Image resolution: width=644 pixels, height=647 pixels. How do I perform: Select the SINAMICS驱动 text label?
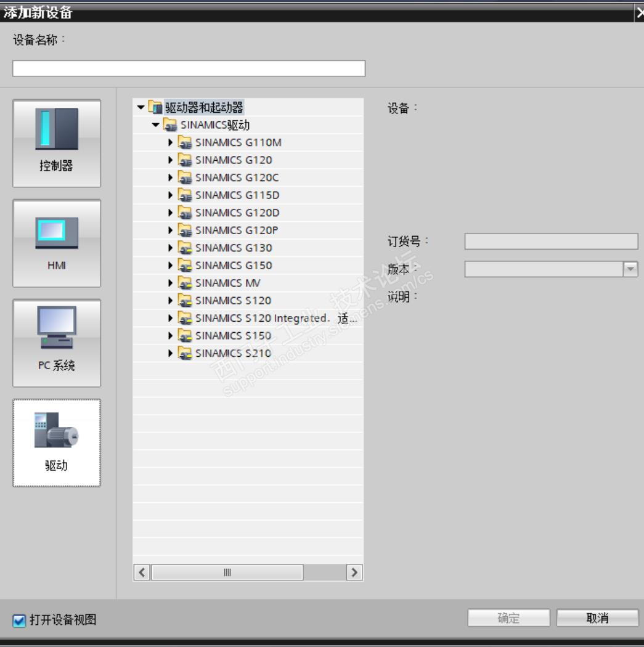pos(215,124)
